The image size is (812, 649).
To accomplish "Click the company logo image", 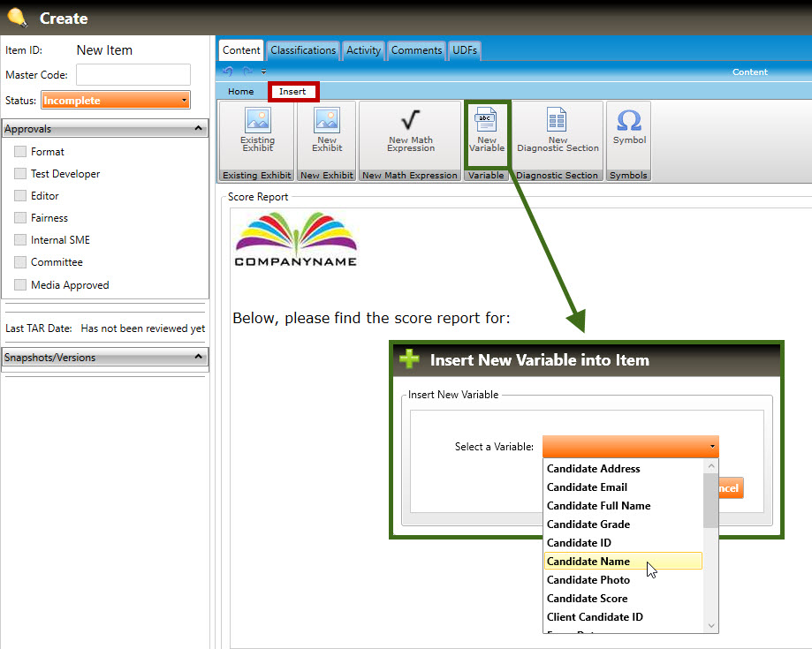I will point(296,238).
